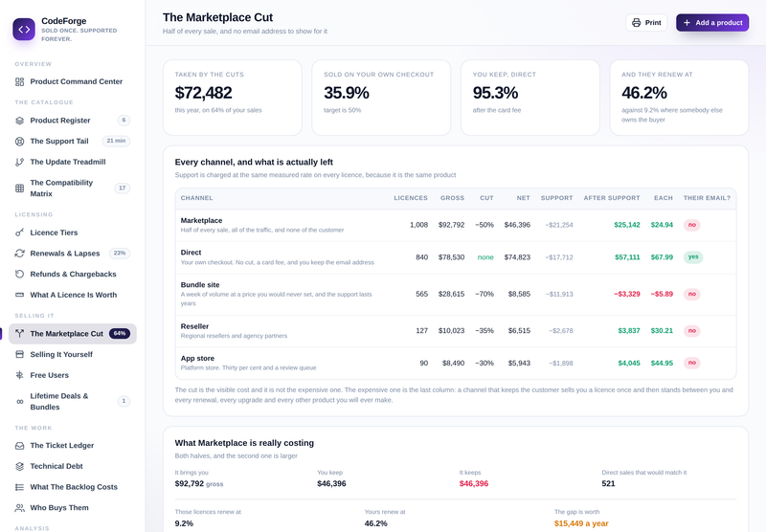The image size is (766, 532).
Task: Click the Who Buys Them people icon
Action: [19, 507]
